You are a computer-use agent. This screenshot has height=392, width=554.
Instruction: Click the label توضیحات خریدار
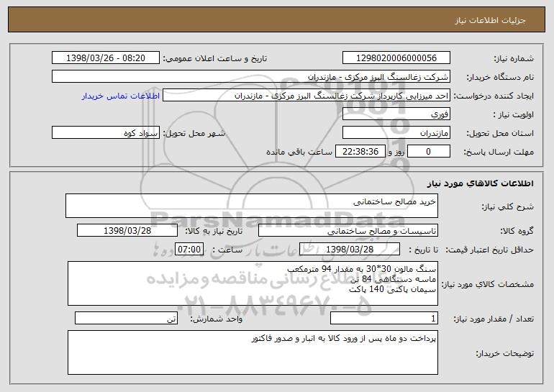pos(504,353)
